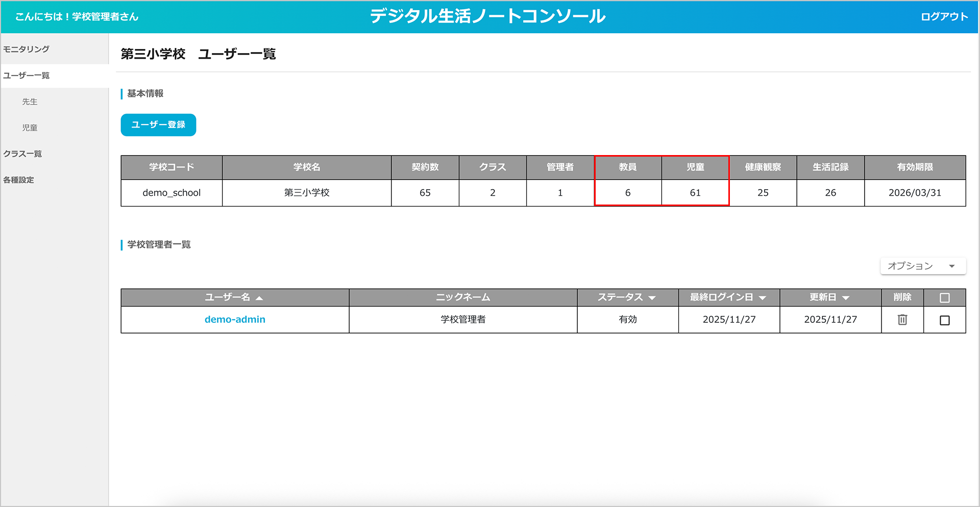Click the 児童 count cell showing 61
This screenshot has width=980, height=507.
695,193
